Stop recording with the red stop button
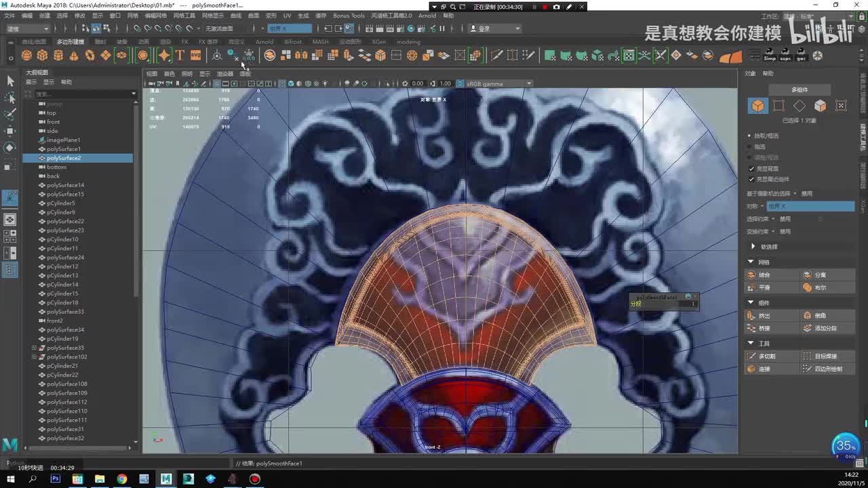The width and height of the screenshot is (868, 488). click(x=545, y=7)
